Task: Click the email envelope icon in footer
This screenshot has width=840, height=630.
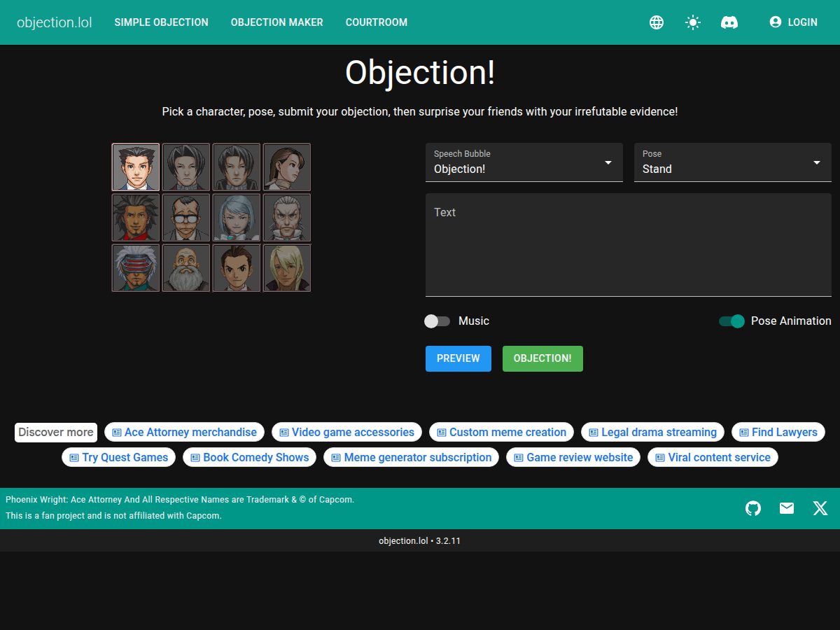Action: tap(787, 508)
